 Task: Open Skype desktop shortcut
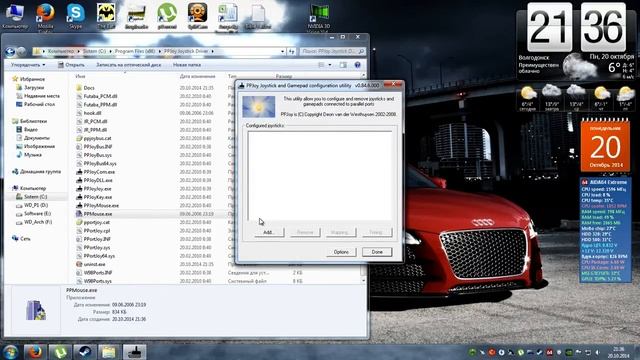coord(76,16)
